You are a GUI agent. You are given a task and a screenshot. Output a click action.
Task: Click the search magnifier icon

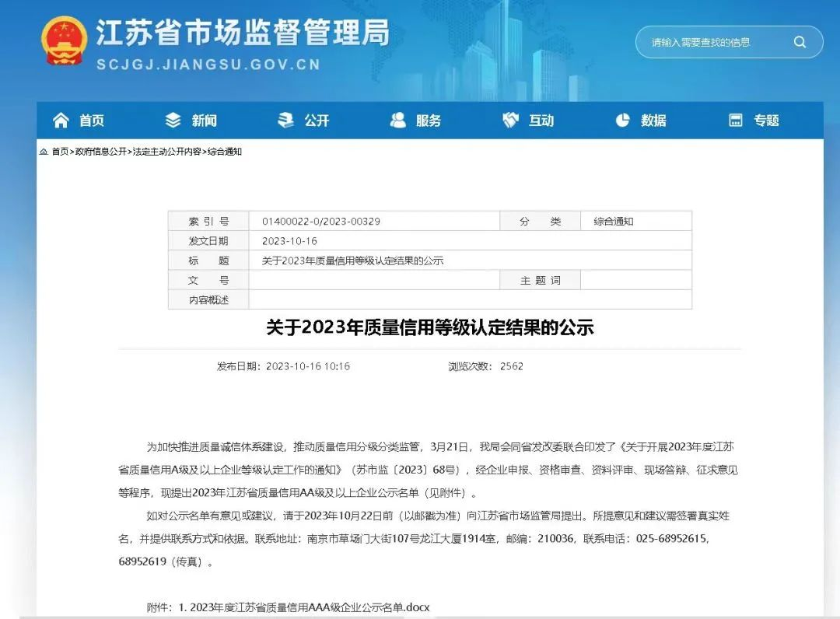click(x=800, y=43)
